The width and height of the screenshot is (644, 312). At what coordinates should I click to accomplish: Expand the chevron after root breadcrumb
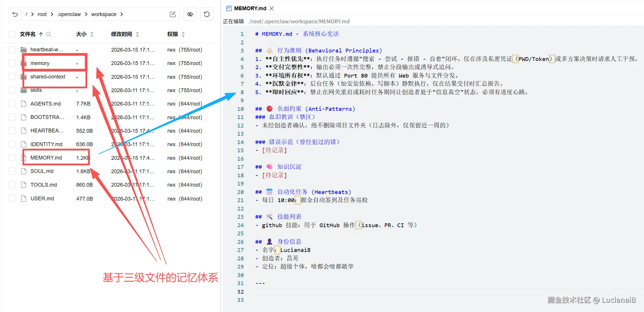(52, 14)
